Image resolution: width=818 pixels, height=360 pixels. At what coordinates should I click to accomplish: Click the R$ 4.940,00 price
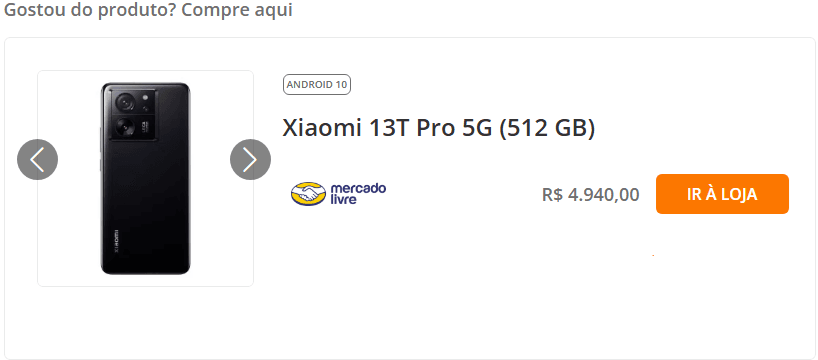tap(591, 195)
